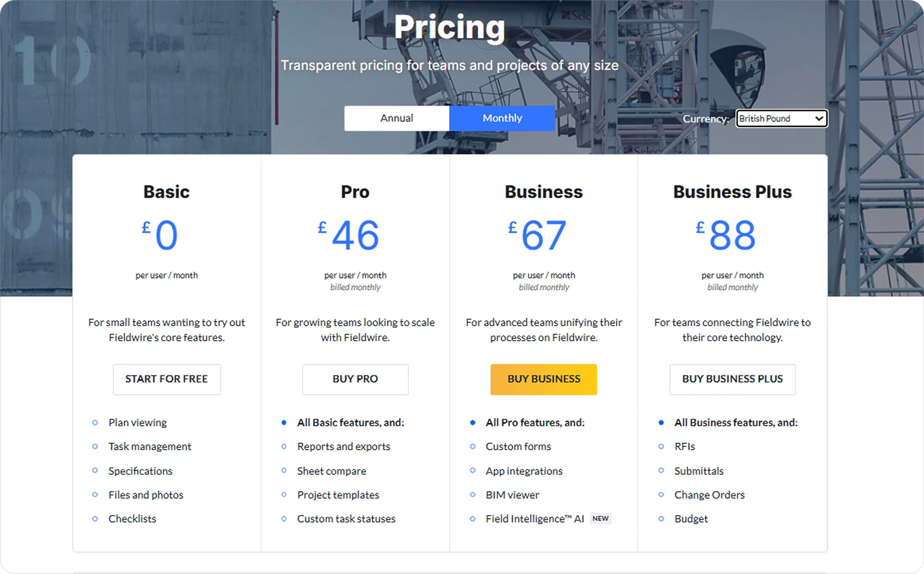Click the Pricing page heading
The width and height of the screenshot is (924, 574).
pyautogui.click(x=450, y=27)
